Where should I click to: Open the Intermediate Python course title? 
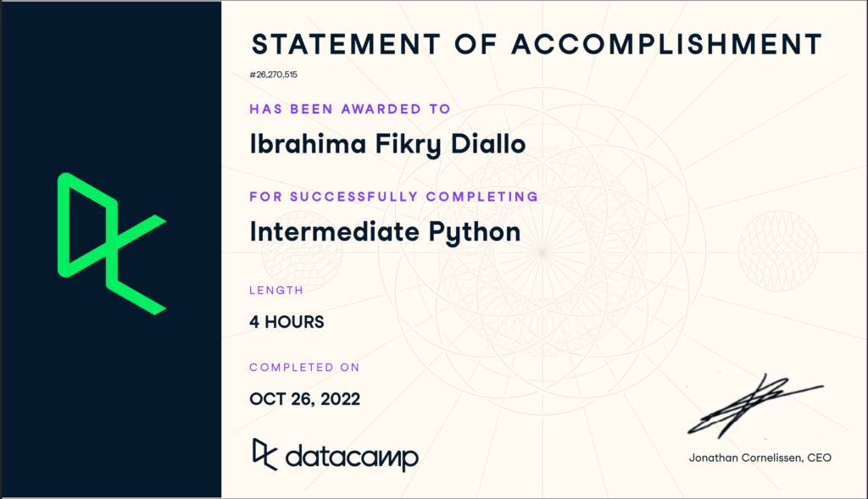pyautogui.click(x=385, y=230)
